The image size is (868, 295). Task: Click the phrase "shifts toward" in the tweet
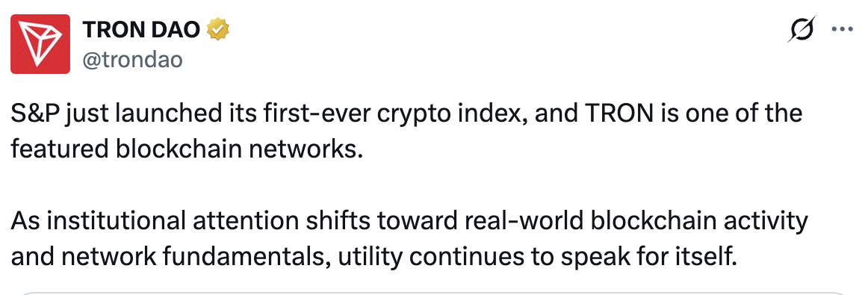371,221
